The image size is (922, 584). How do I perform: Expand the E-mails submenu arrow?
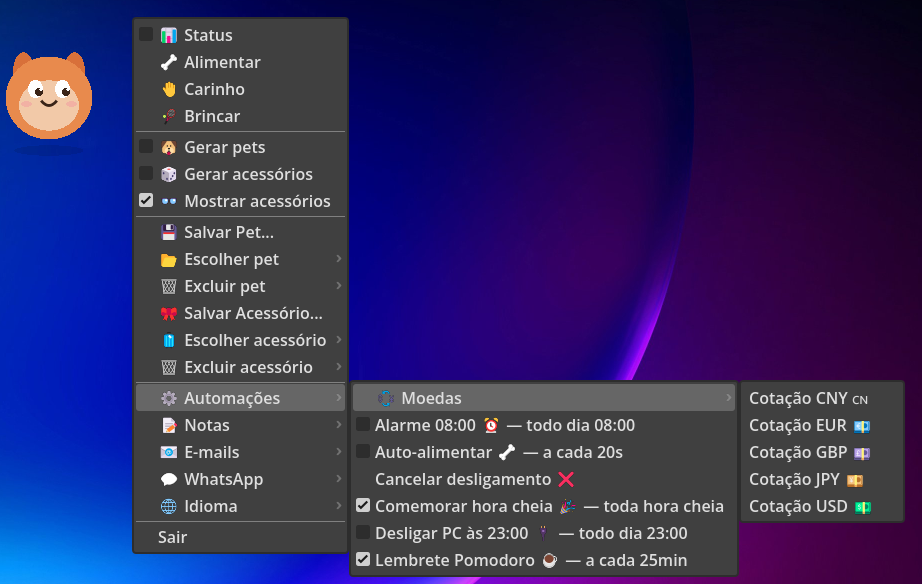339,452
